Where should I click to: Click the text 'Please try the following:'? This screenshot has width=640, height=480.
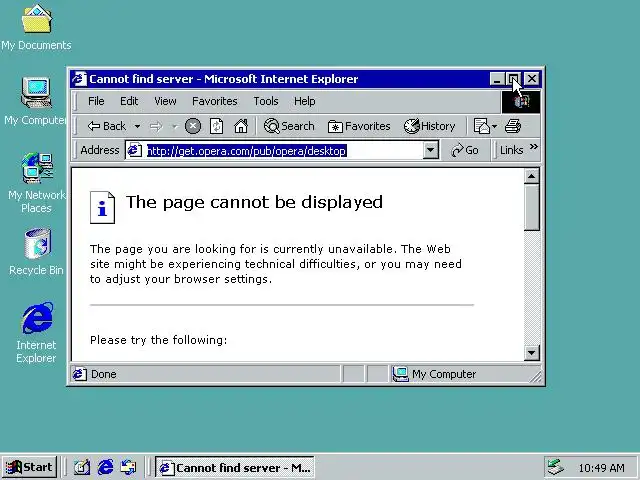coord(158,340)
